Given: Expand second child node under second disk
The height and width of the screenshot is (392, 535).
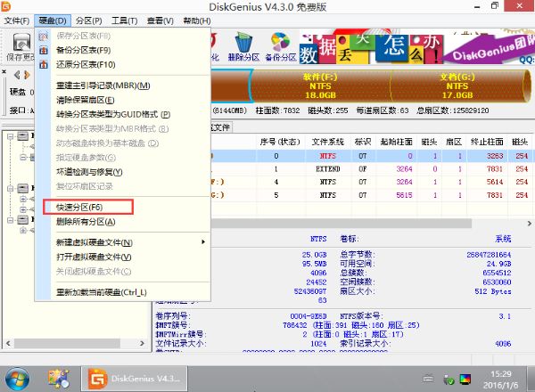Looking at the screenshot, I should (23, 209).
